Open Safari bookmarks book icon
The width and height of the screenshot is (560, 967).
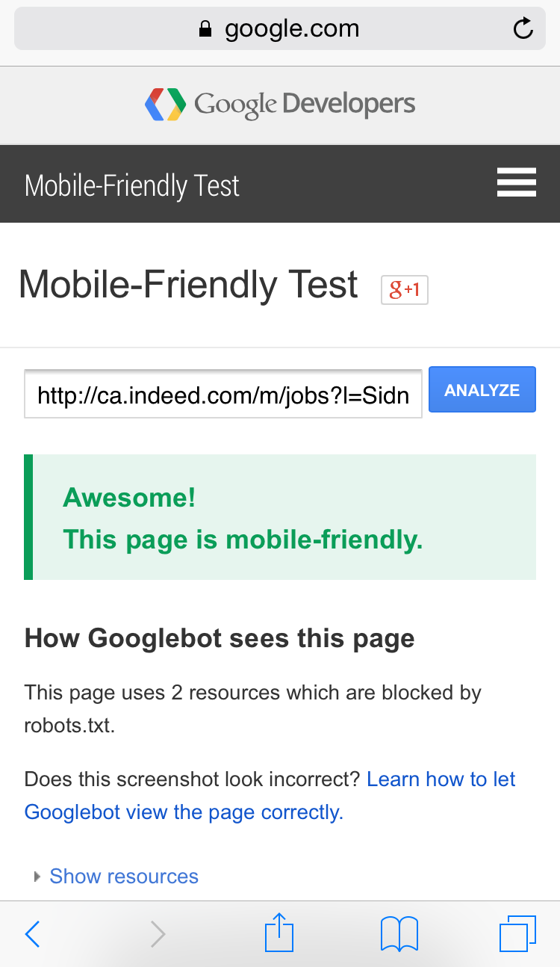click(x=399, y=934)
